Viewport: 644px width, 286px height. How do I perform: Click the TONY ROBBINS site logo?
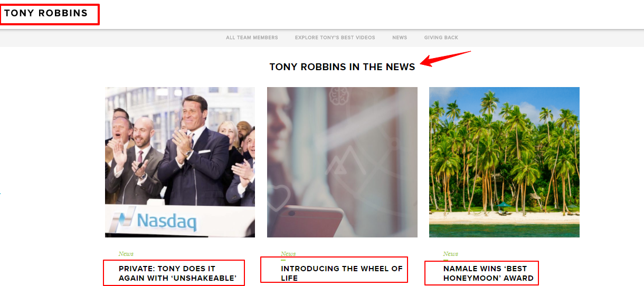tap(46, 13)
